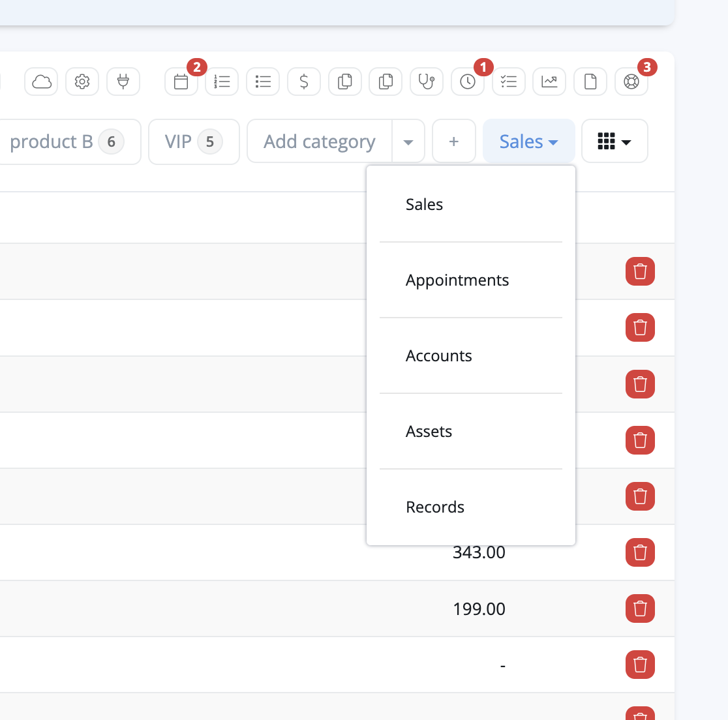Click the plug integrations icon
The width and height of the screenshot is (728, 720).
123,82
